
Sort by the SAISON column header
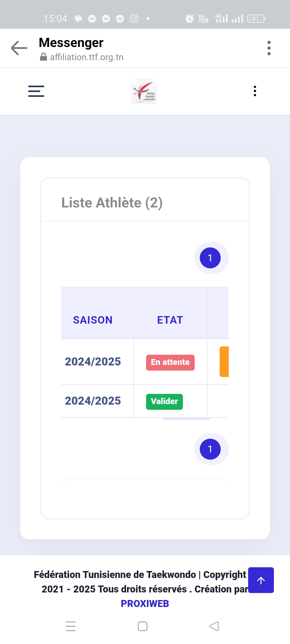[93, 320]
